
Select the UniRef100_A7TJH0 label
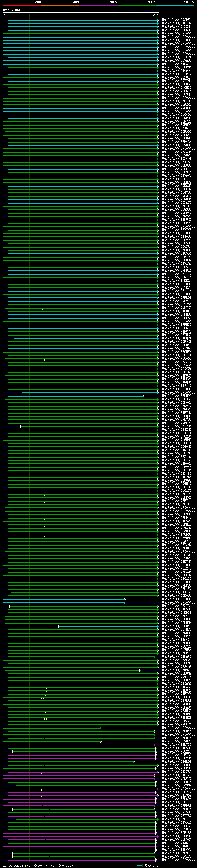(176, 545)
